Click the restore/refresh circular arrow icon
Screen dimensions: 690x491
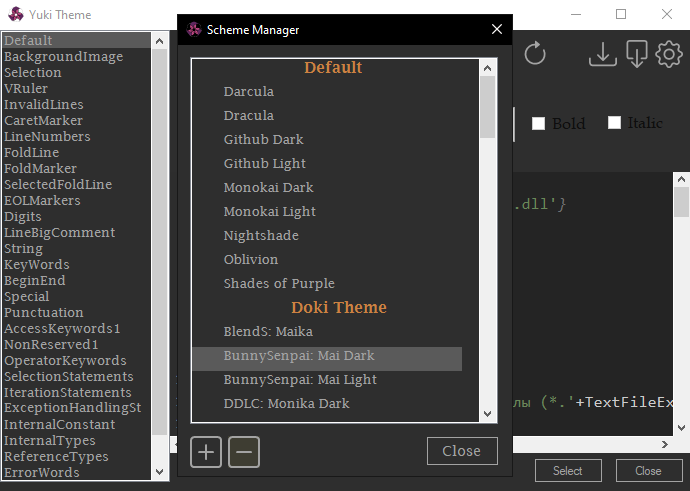click(x=535, y=54)
